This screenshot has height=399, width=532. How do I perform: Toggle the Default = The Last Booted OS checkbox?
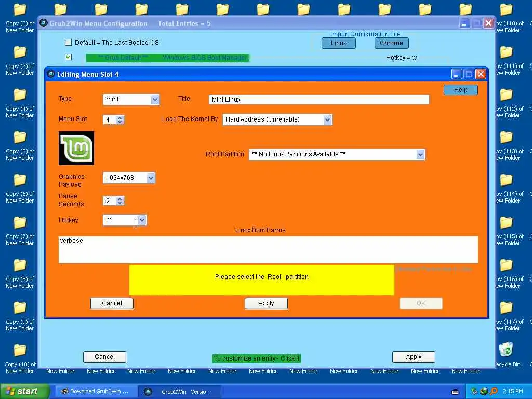pos(68,43)
